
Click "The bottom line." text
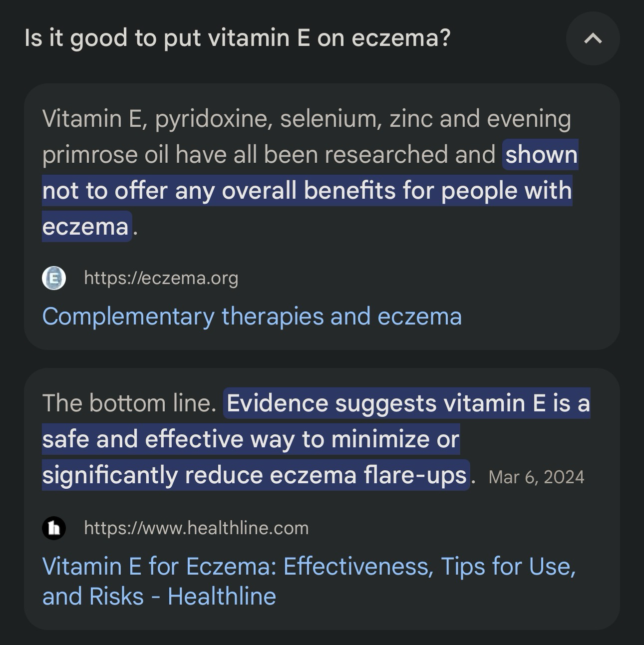pyautogui.click(x=129, y=403)
